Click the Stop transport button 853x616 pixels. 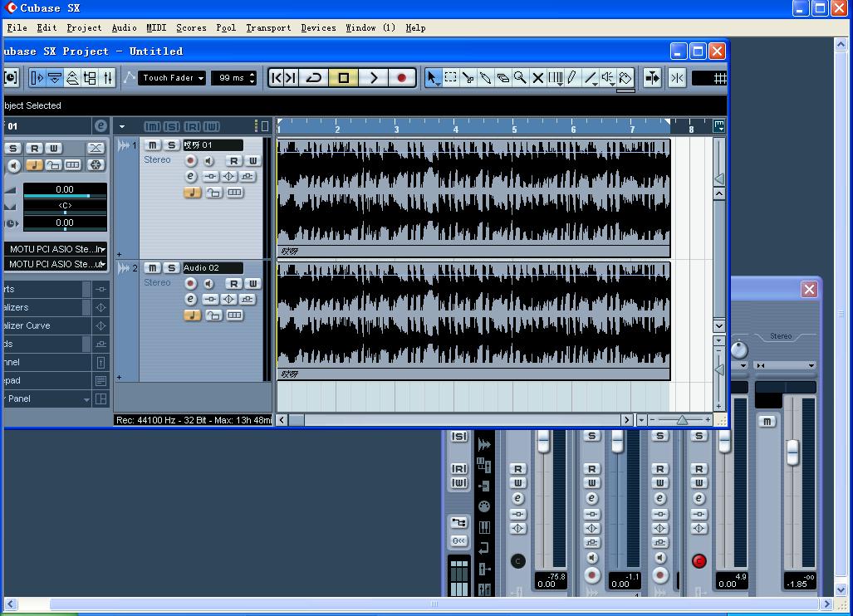pyautogui.click(x=343, y=78)
